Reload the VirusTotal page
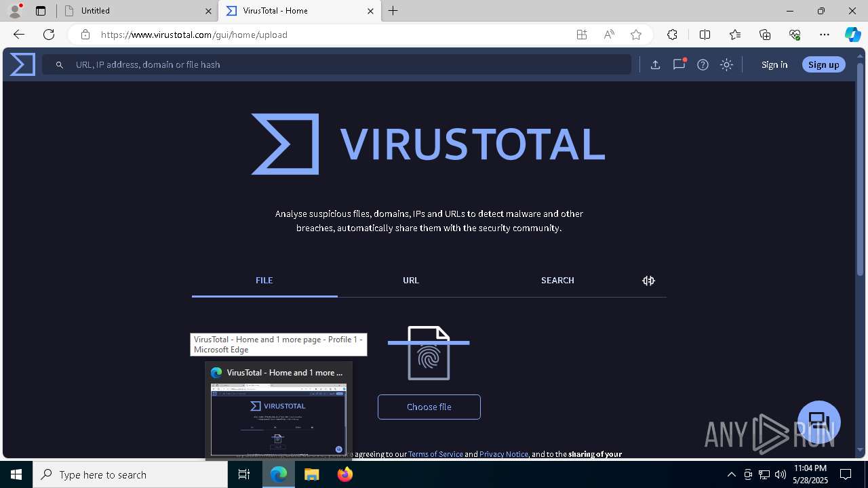The image size is (868, 488). click(49, 35)
